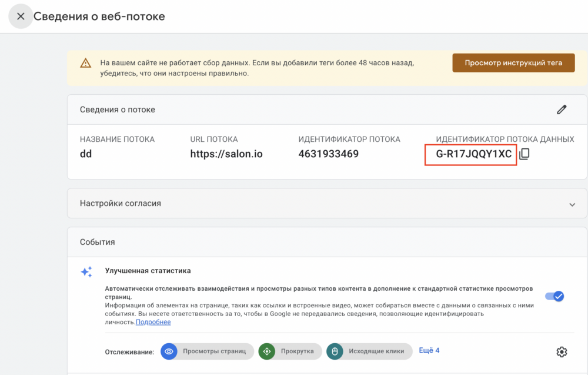Click the sparkle icon beside Улучшенная статистика
The height and width of the screenshot is (375, 588).
[86, 271]
